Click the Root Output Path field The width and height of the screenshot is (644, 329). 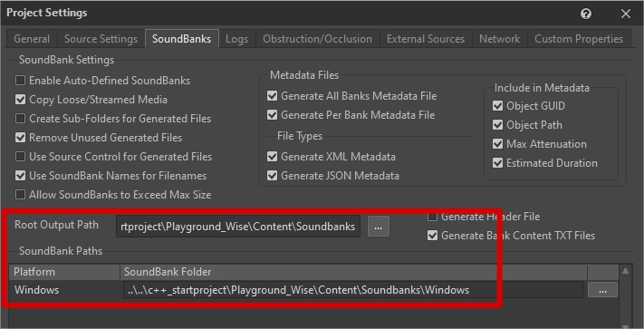point(238,227)
